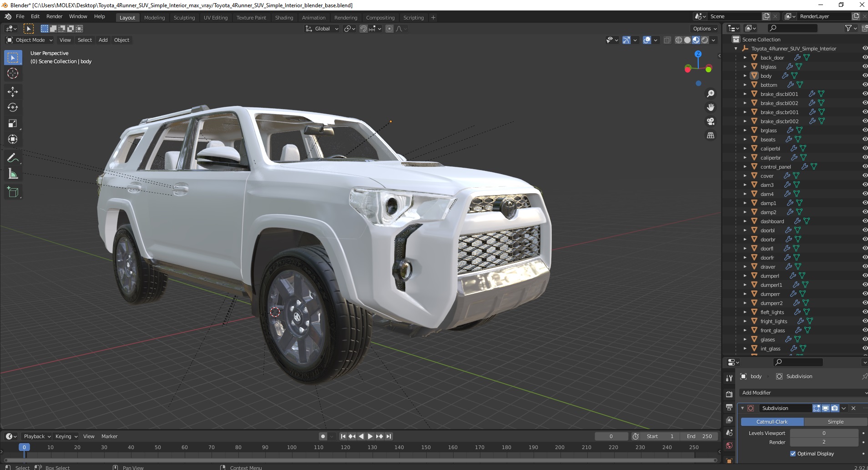The width and height of the screenshot is (868, 470).
Task: Click the current frame number field
Action: pos(611,436)
